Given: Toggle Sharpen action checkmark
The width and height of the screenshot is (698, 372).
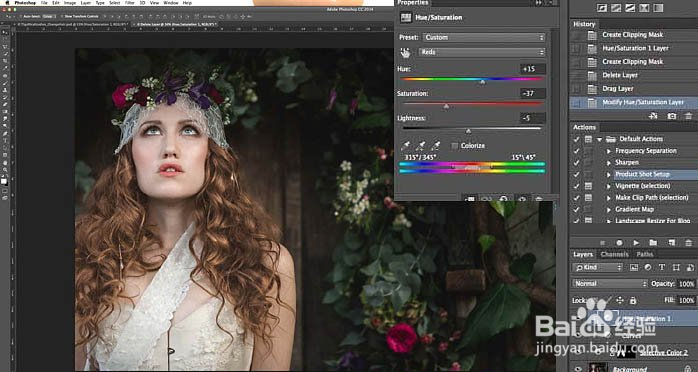Looking at the screenshot, I should (x=576, y=162).
